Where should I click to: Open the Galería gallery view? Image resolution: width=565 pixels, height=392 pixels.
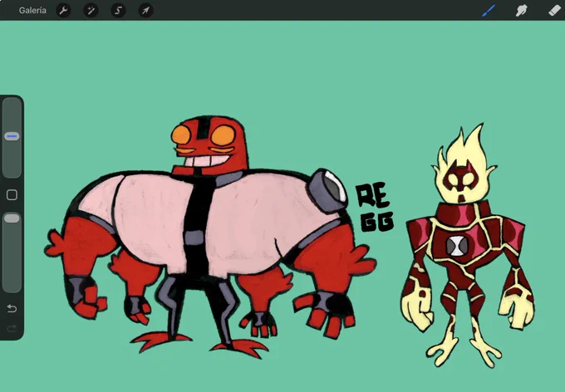click(32, 11)
